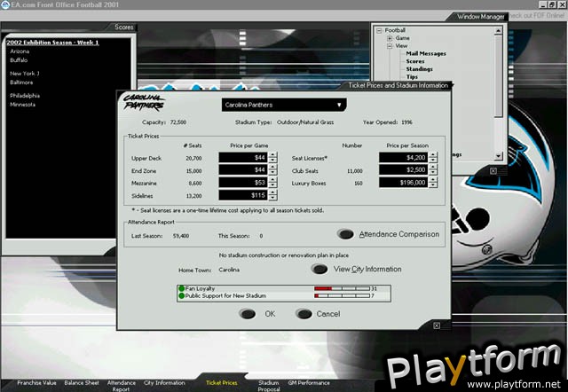Click the Fan Loyalty green indicator
The height and width of the screenshot is (392, 568).
181,288
